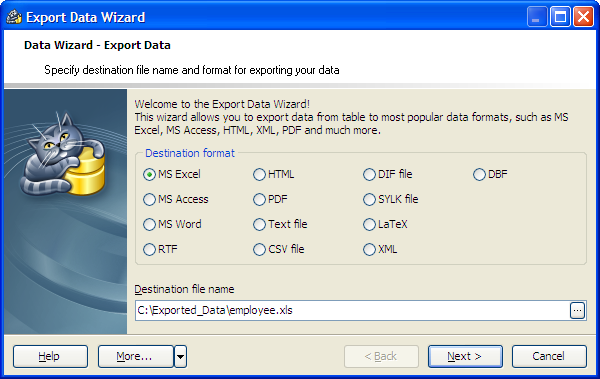Click the 'Destination format' group label
600x379 pixels.
point(190,153)
